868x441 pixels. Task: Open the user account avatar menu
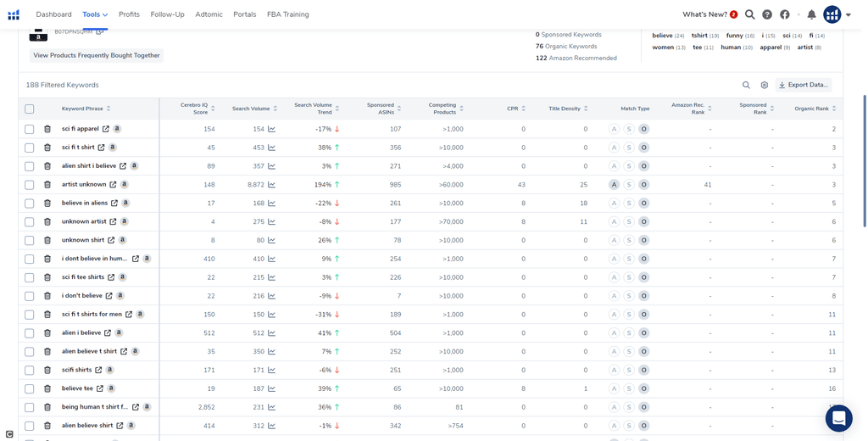point(832,14)
